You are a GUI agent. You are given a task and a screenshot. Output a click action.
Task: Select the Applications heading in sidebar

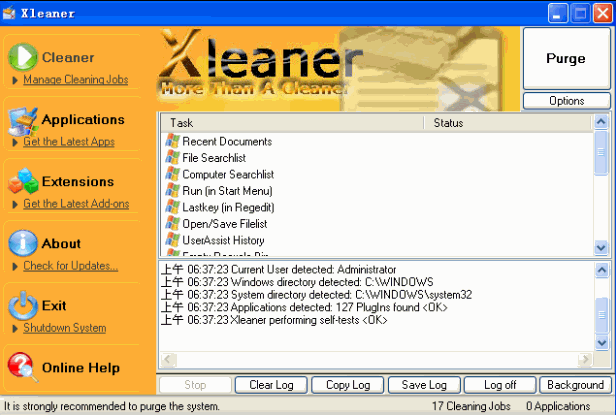83,119
